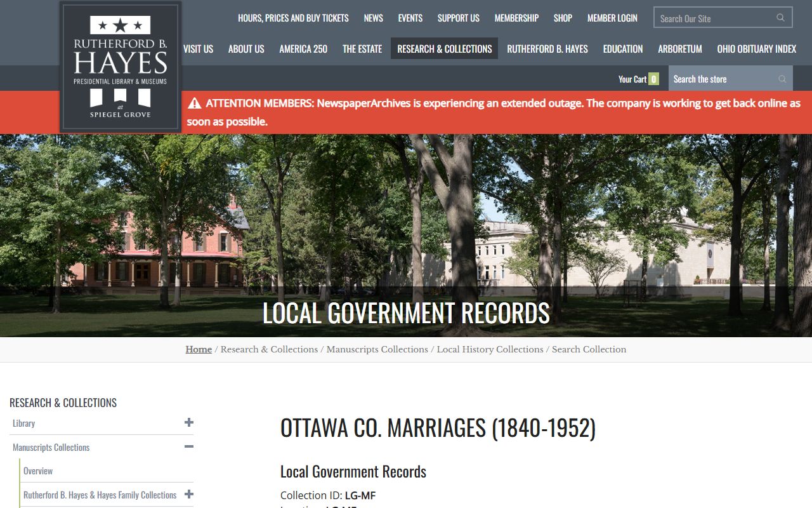Click Manuscripts Collections breadcrumb
Image resolution: width=812 pixels, height=508 pixels.
coord(377,349)
